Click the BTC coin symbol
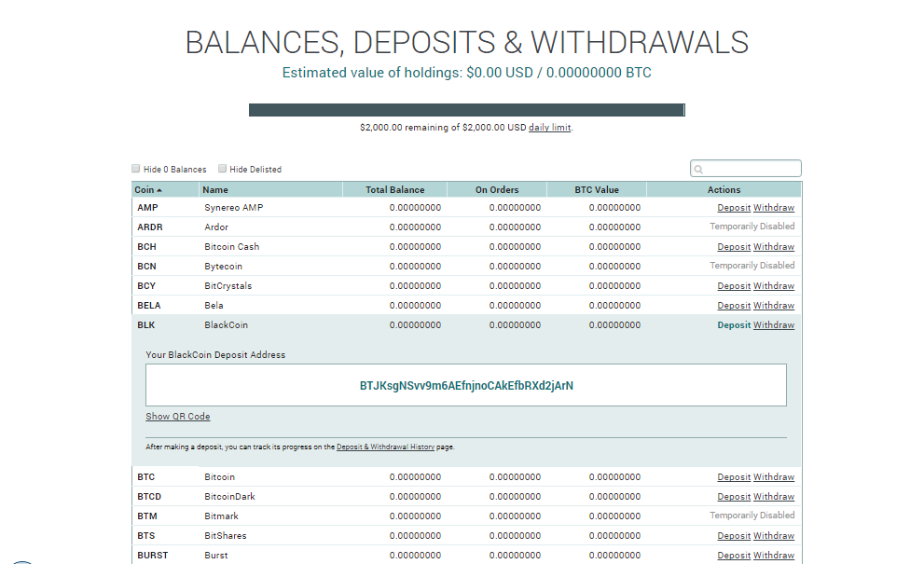 [145, 476]
